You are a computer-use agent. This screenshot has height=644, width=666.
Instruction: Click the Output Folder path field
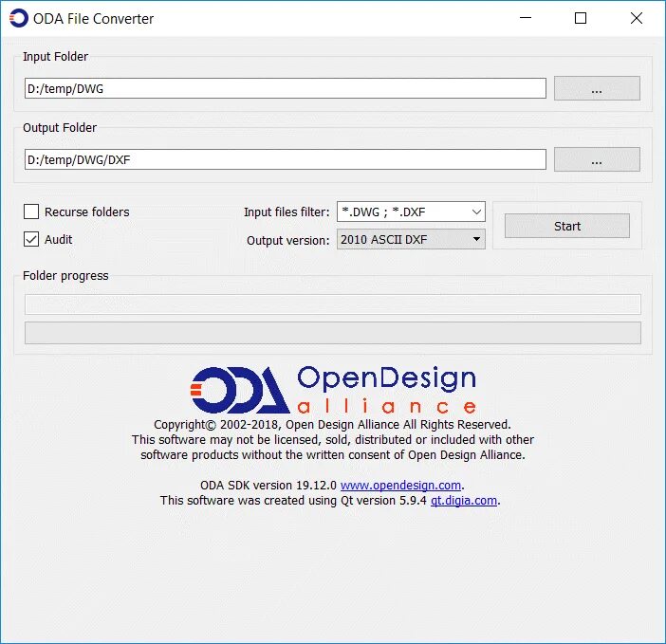click(285, 159)
